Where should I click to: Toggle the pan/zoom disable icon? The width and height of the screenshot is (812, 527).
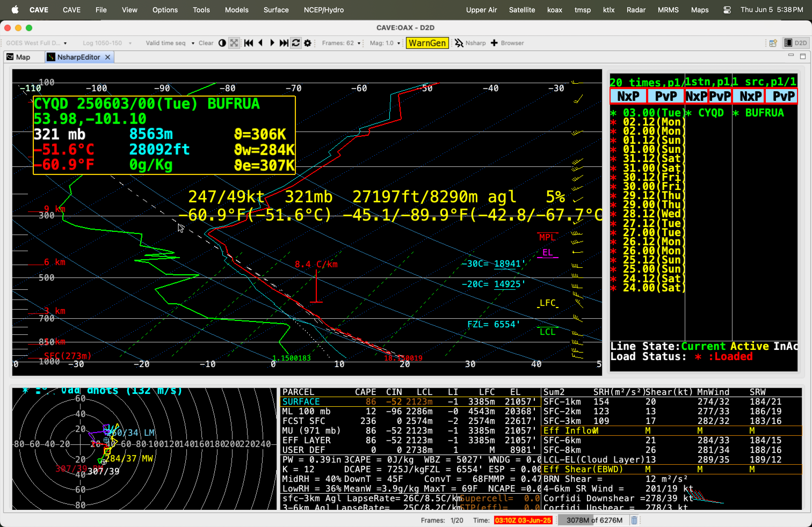[x=234, y=43]
